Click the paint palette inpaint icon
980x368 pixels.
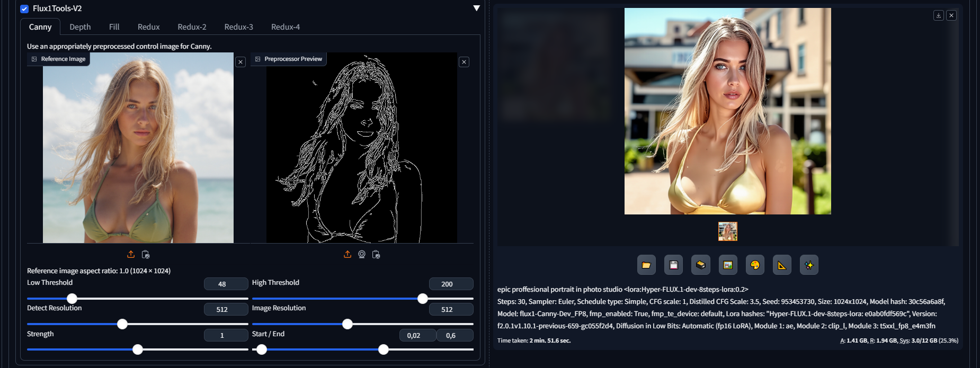coord(755,265)
